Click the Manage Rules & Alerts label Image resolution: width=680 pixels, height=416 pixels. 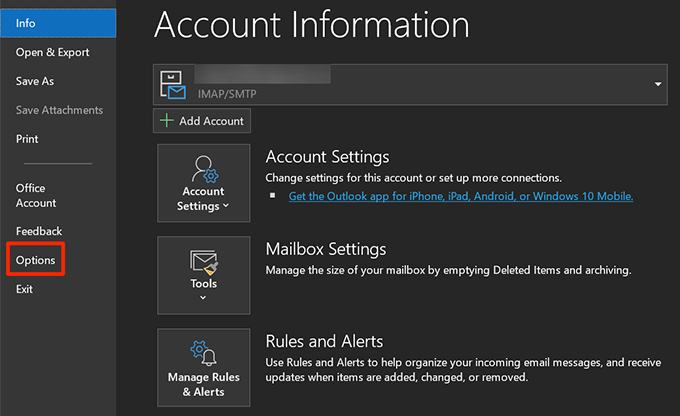pyautogui.click(x=204, y=385)
